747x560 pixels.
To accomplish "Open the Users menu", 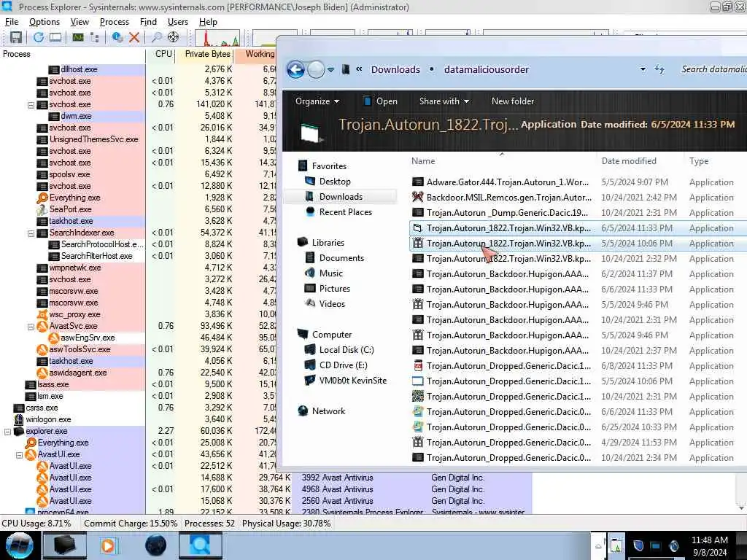I will [x=178, y=22].
